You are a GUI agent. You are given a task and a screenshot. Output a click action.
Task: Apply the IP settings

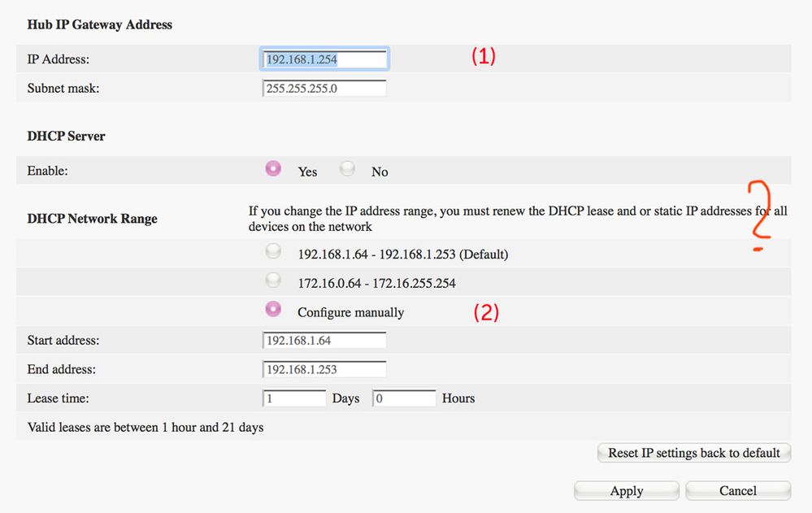[x=626, y=491]
